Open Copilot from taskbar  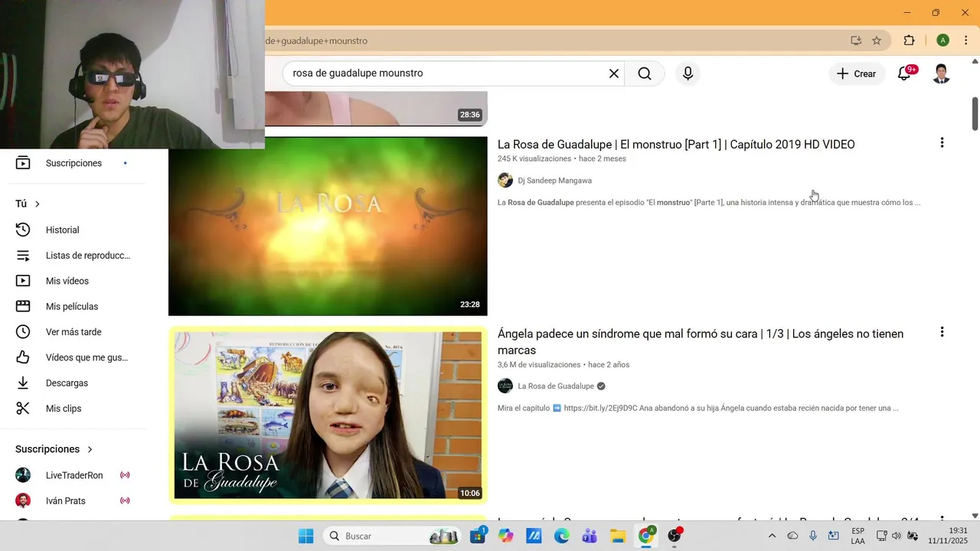pyautogui.click(x=506, y=536)
